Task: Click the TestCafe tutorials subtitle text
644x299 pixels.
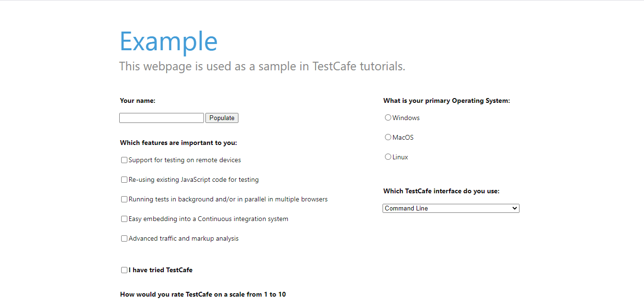Action: click(x=262, y=66)
